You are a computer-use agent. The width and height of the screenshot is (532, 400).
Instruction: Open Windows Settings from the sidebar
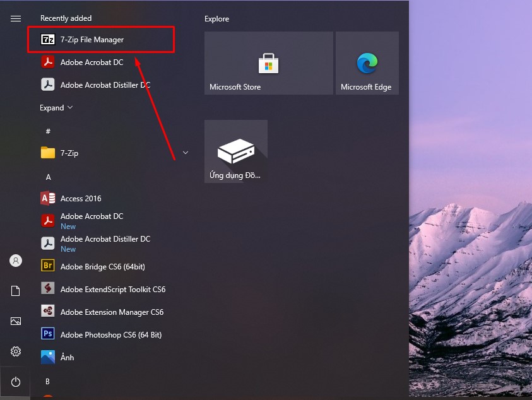tap(15, 351)
